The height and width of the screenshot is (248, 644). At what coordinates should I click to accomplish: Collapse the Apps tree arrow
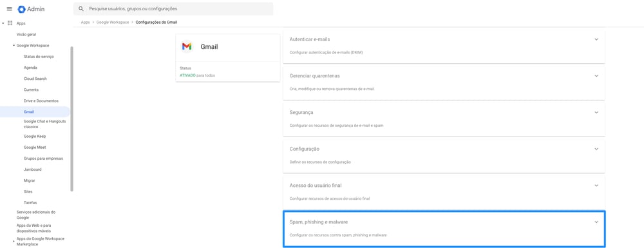pos(3,23)
